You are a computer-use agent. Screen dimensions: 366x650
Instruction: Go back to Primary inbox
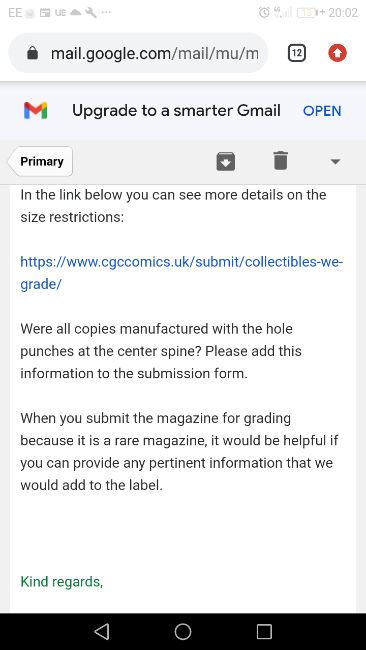point(40,161)
